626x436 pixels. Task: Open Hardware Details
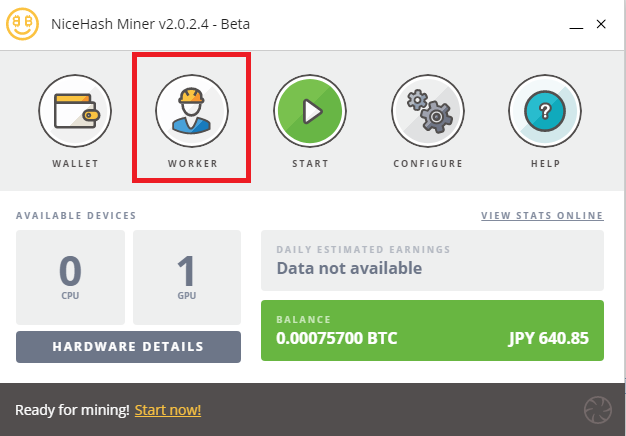coord(128,347)
